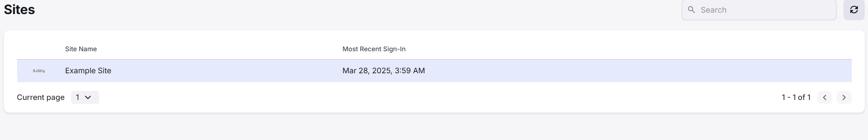Go to the next page arrow
Image resolution: width=868 pixels, height=140 pixels.
pyautogui.click(x=844, y=97)
